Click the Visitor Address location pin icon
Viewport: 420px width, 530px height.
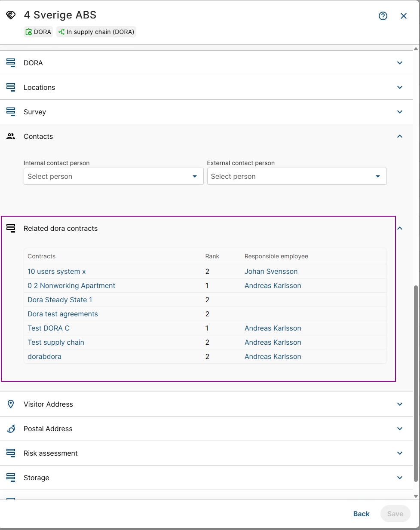(x=11, y=404)
